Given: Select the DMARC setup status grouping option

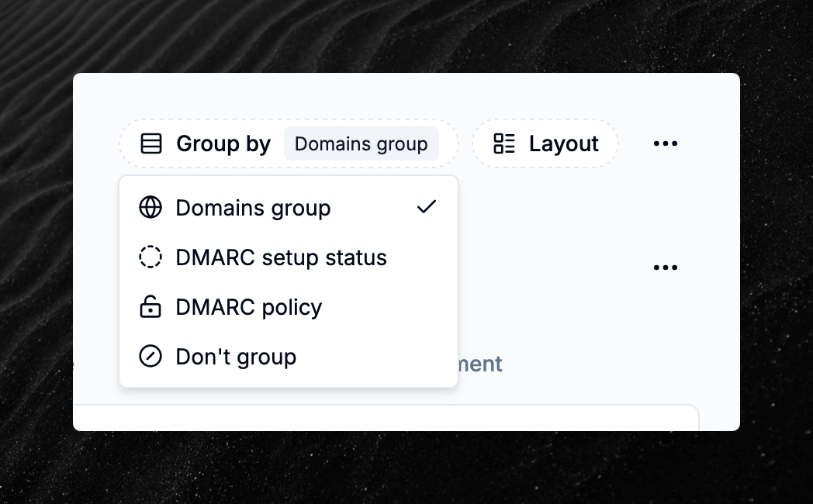Looking at the screenshot, I should [281, 257].
